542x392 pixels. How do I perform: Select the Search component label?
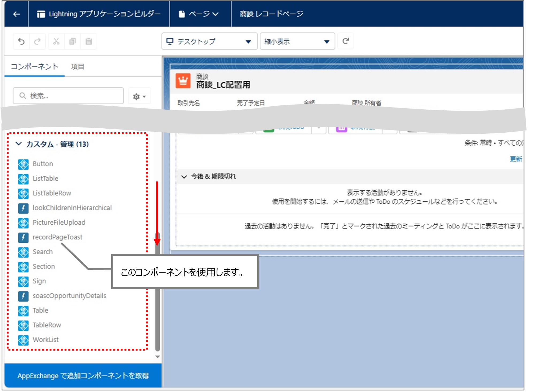(x=43, y=252)
